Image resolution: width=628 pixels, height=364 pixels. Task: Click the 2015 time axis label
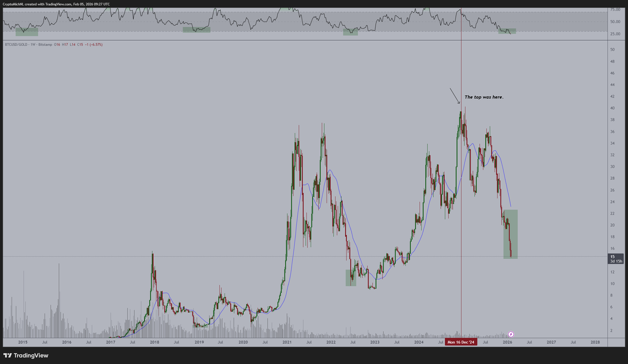pyautogui.click(x=23, y=342)
